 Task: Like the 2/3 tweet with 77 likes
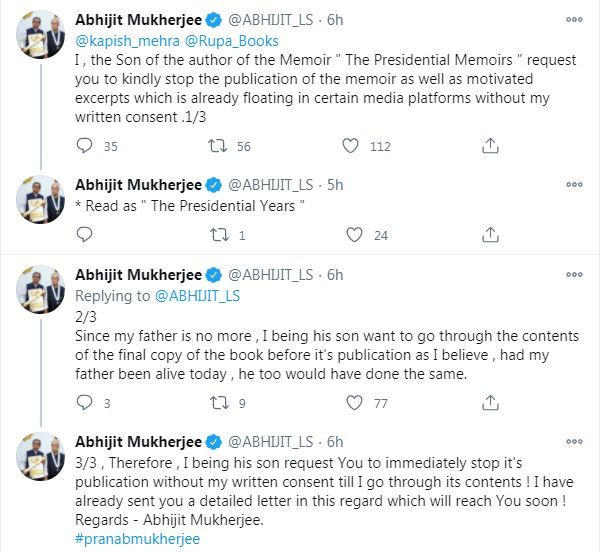click(x=350, y=403)
